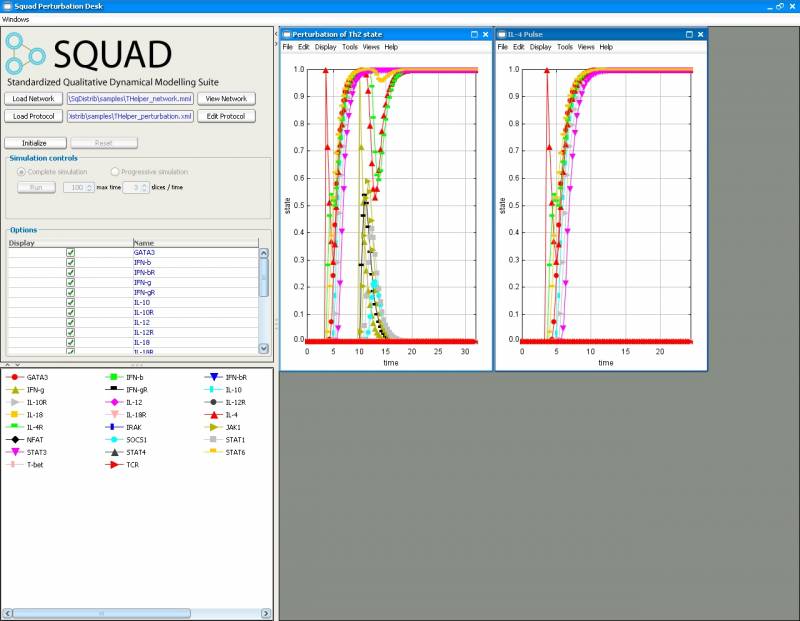The image size is (800, 621).
Task: Click the Initialize button
Action: click(35, 143)
